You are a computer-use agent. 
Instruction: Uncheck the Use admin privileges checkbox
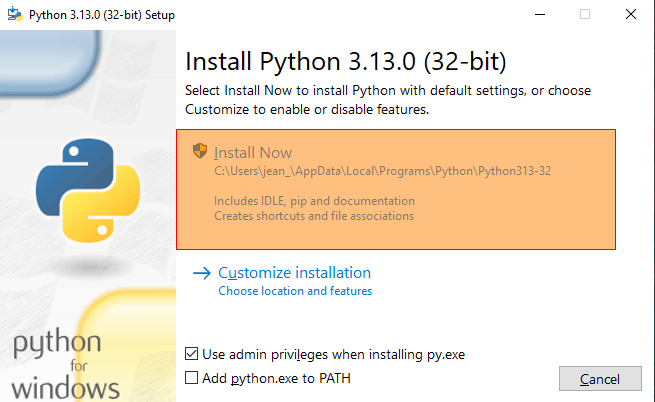tap(192, 354)
